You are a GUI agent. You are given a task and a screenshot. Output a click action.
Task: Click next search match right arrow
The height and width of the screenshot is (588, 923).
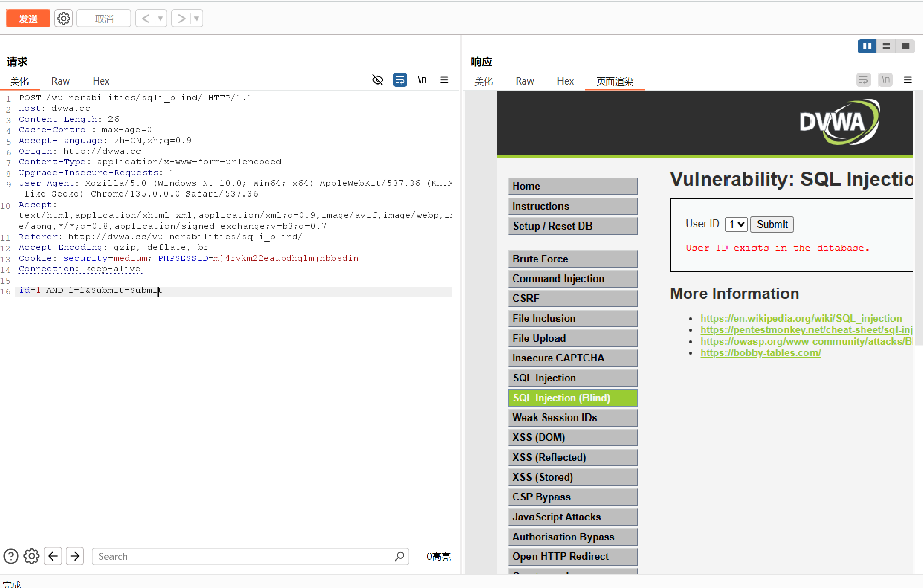pyautogui.click(x=75, y=556)
